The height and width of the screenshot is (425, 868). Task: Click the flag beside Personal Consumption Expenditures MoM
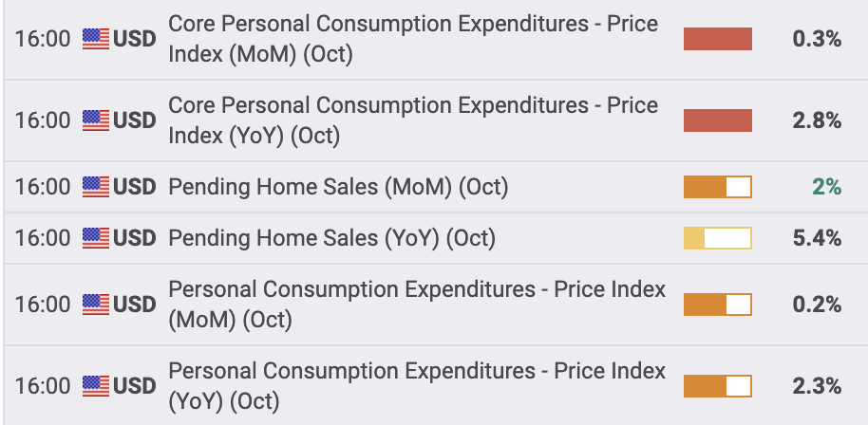(x=96, y=305)
